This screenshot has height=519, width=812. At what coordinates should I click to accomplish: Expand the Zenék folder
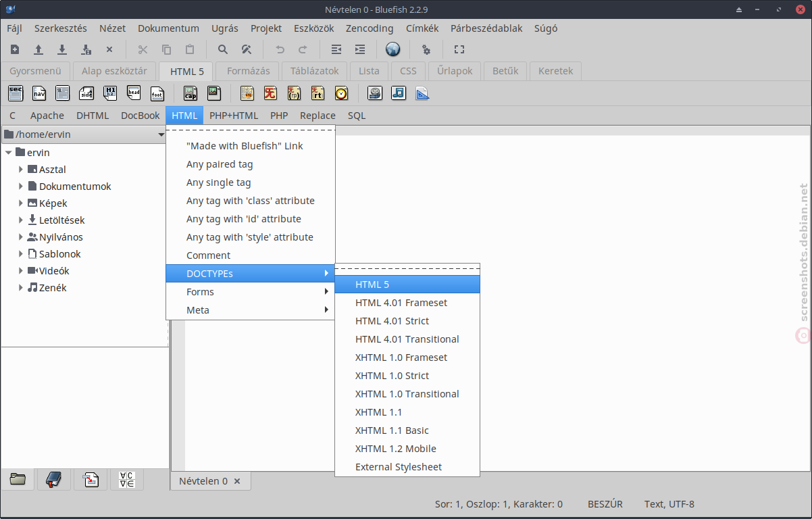coord(21,288)
